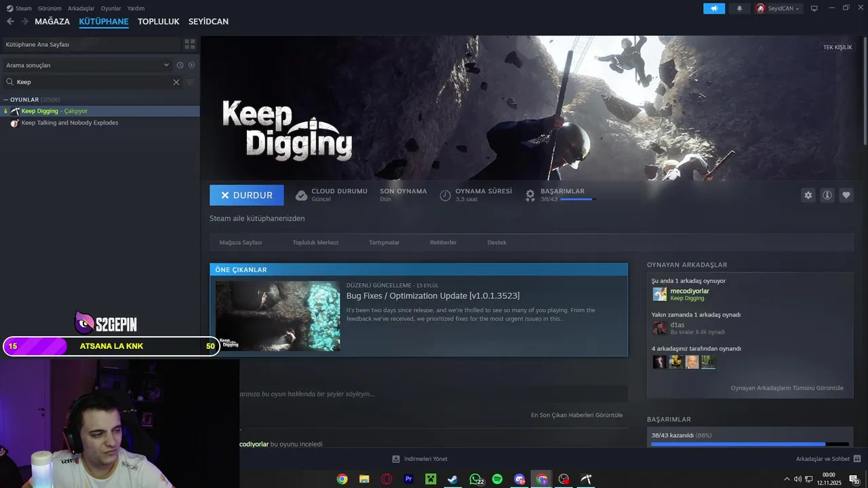Open the Steam announcements megaphone button
Image resolution: width=868 pixels, height=488 pixels.
coord(714,8)
